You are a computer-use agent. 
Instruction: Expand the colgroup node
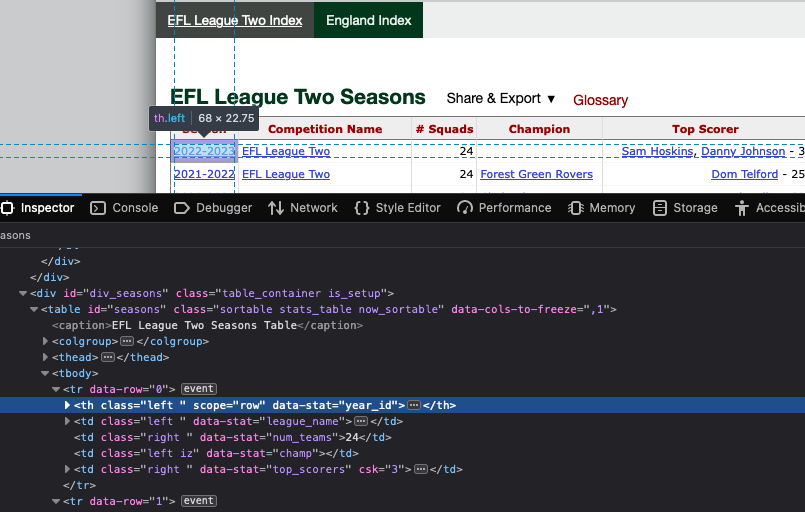[45, 341]
